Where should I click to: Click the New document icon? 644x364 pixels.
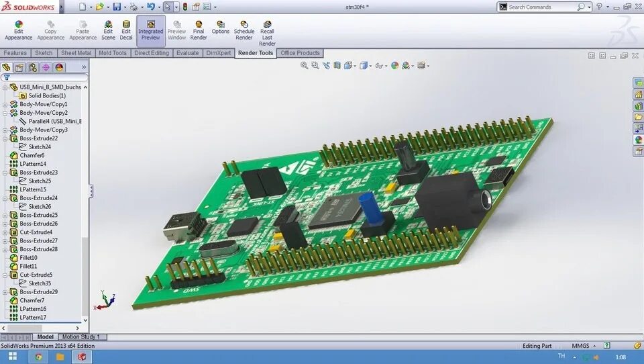(83, 7)
